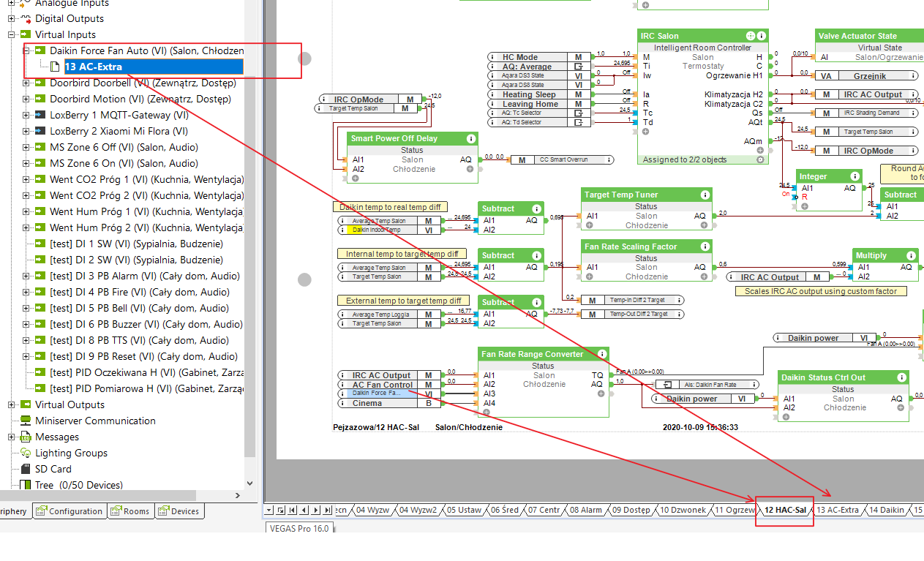Click the SD Card icon in tree
Image resolution: width=924 pixels, height=561 pixels.
[x=26, y=469]
